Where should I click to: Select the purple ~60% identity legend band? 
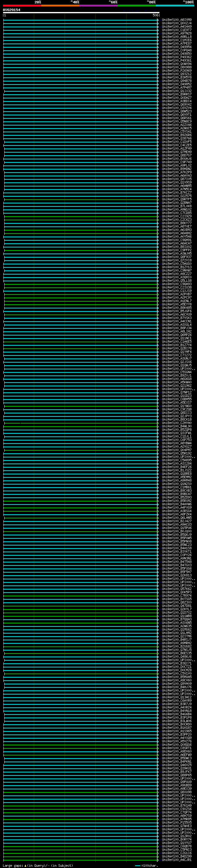[98, 6]
